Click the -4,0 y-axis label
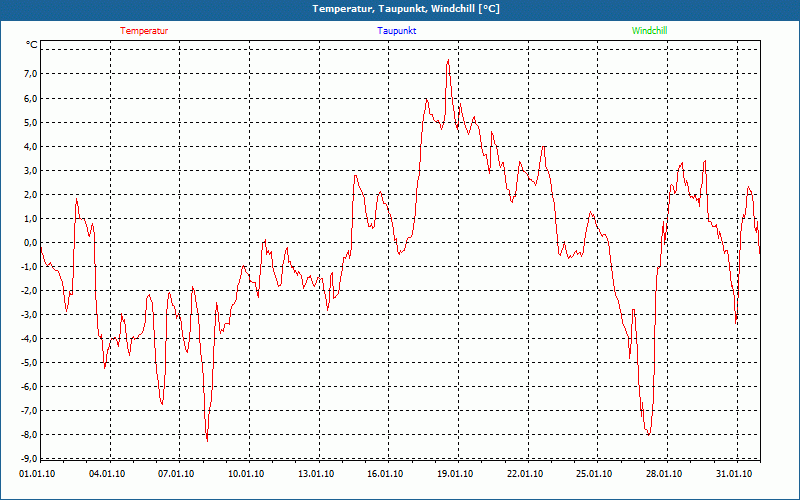Screen dimensions: 800x500 click(x=29, y=339)
